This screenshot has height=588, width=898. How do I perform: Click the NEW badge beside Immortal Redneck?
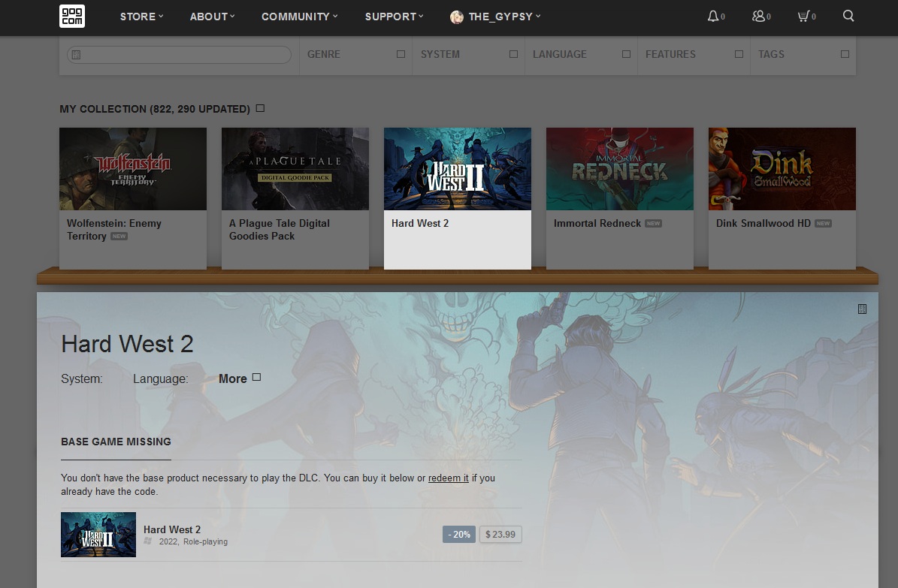tap(654, 223)
